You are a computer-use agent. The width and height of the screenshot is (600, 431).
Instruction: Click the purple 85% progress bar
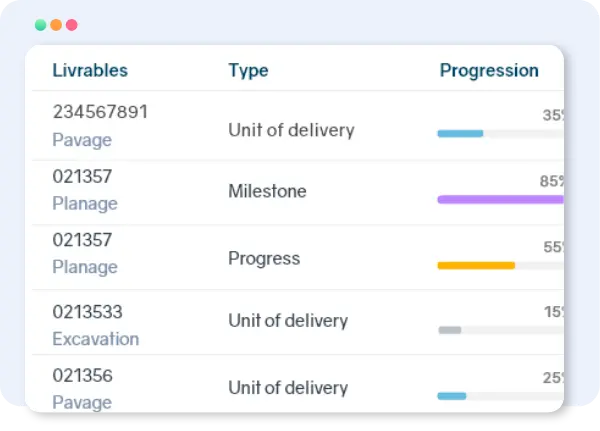pos(500,199)
